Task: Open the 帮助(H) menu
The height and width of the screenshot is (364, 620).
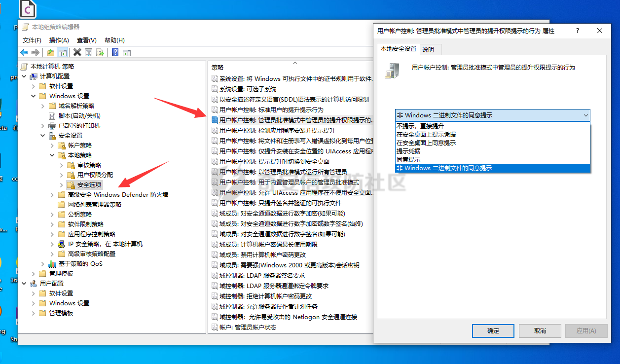Action: click(114, 40)
